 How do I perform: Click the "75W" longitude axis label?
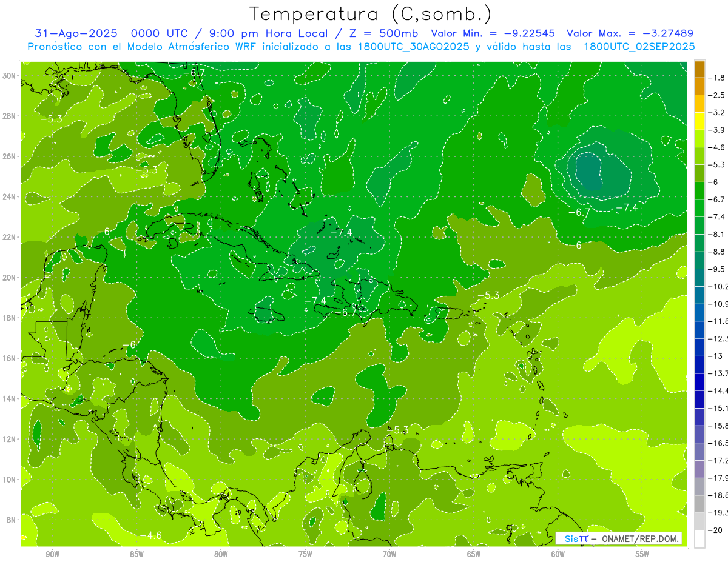click(x=305, y=555)
